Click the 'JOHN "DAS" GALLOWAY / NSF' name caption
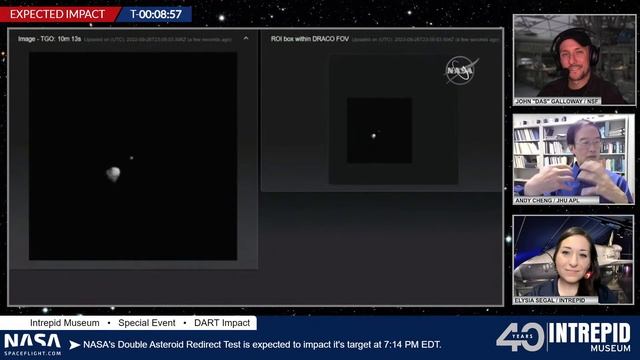This screenshot has height=360, width=640. (x=557, y=101)
